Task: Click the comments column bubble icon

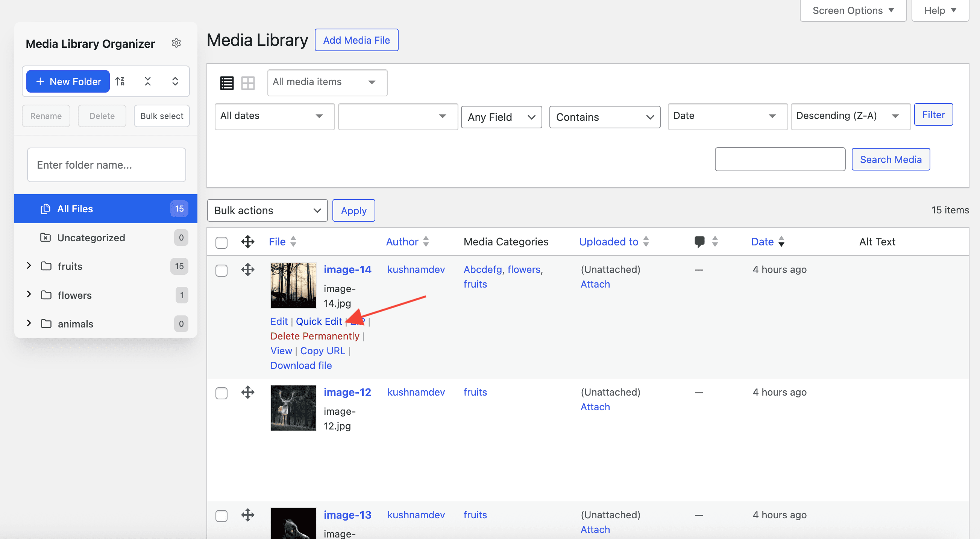Action: (x=699, y=241)
